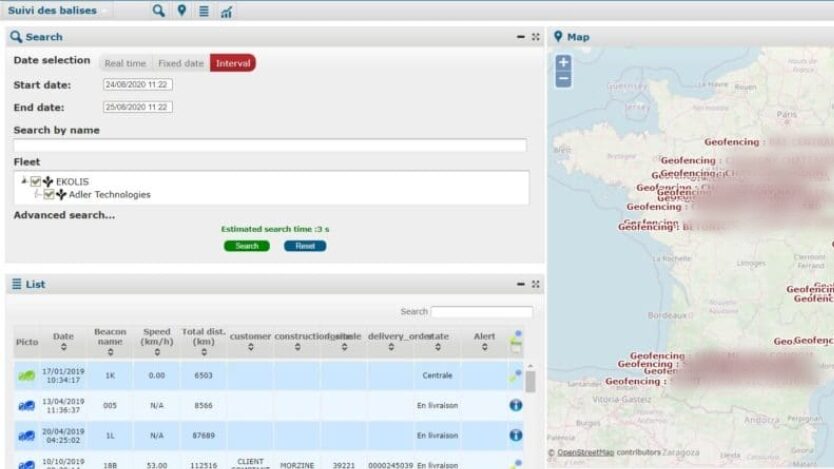This screenshot has height=469, width=834.
Task: Click the info icon for beacon 005
Action: (x=515, y=406)
